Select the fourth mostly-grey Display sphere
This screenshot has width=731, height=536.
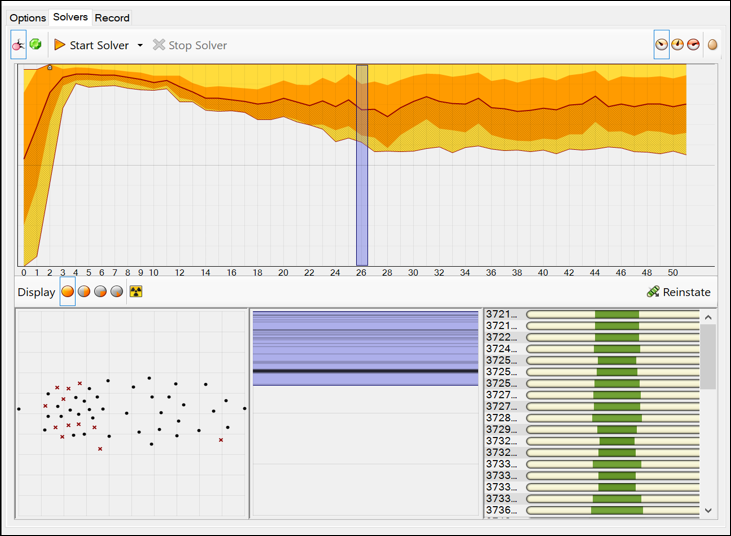(x=117, y=292)
